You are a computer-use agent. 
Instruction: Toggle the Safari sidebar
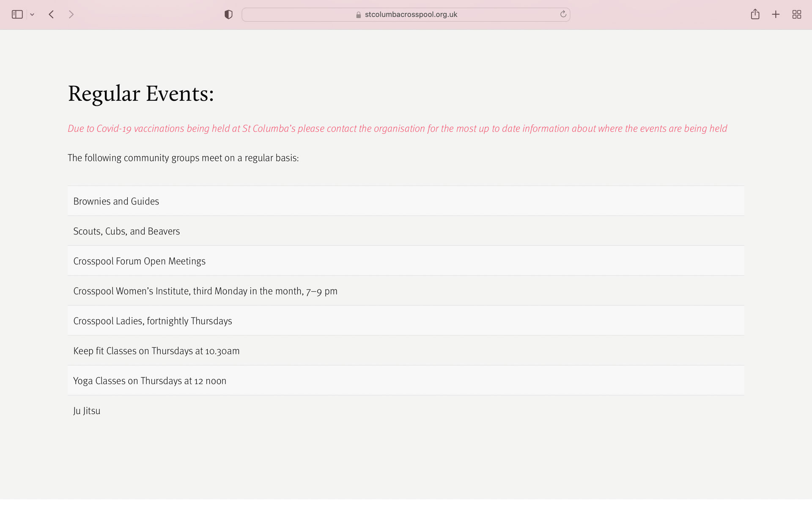(17, 14)
